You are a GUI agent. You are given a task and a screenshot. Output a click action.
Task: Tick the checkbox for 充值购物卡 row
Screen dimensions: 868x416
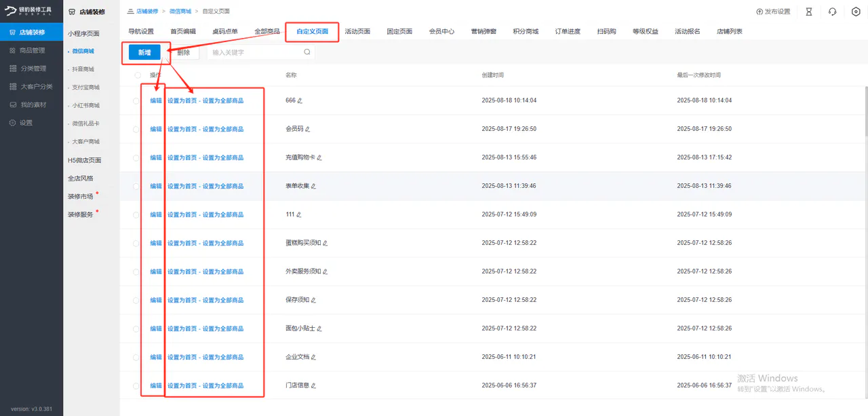138,157
